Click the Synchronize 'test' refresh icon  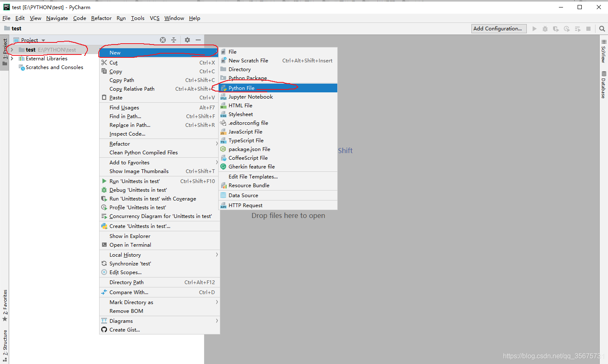[104, 263]
